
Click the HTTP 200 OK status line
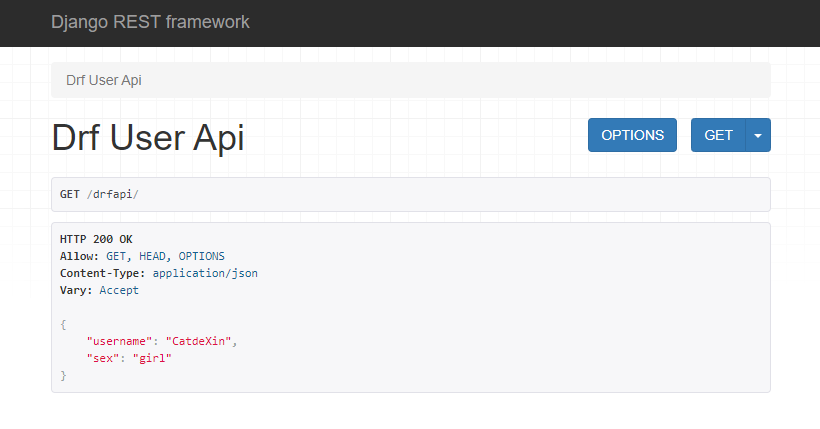click(x=96, y=239)
